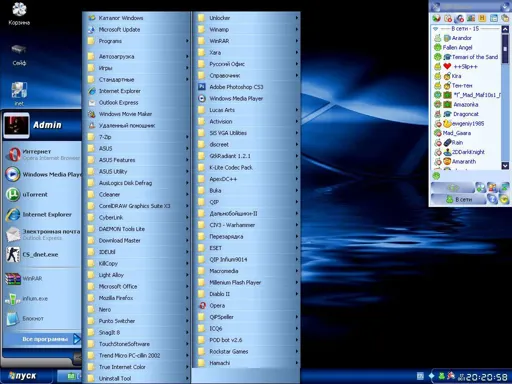Select the Diablo II menu entry
The image size is (512, 384).
(247, 294)
